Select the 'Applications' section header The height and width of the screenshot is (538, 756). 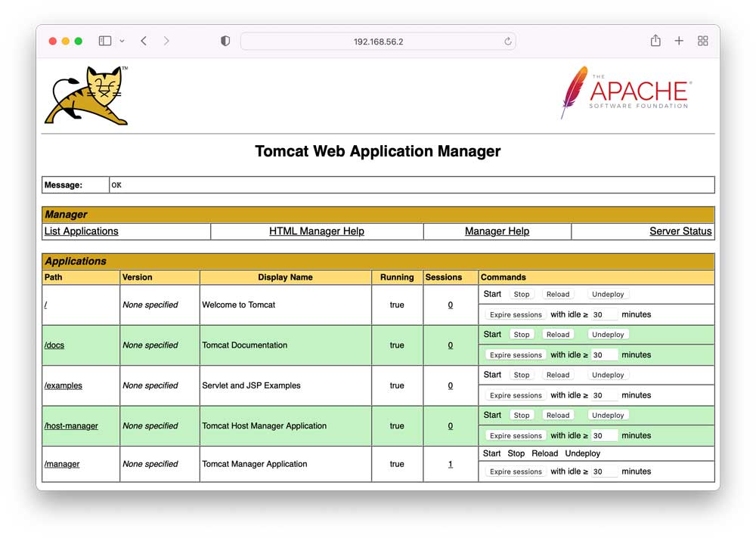click(x=75, y=261)
